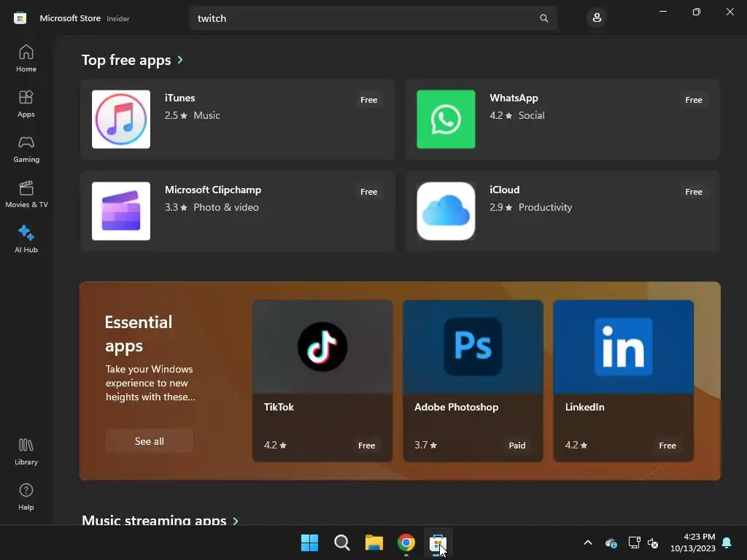The image size is (747, 560).
Task: Open the Home section in sidebar
Action: tap(26, 58)
